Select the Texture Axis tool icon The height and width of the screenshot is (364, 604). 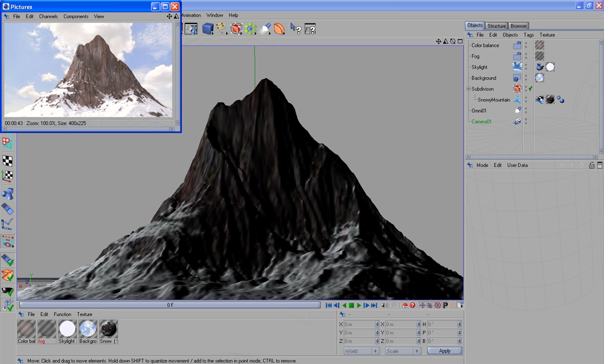click(7, 176)
